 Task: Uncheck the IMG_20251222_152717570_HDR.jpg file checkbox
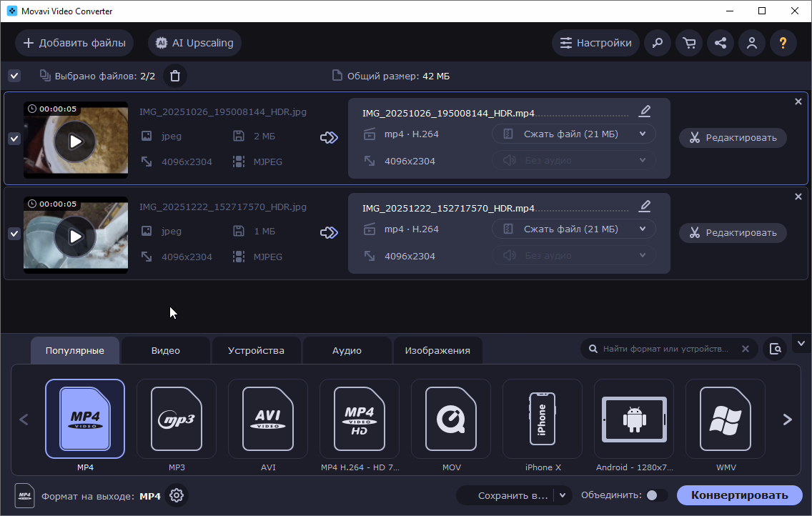(14, 234)
